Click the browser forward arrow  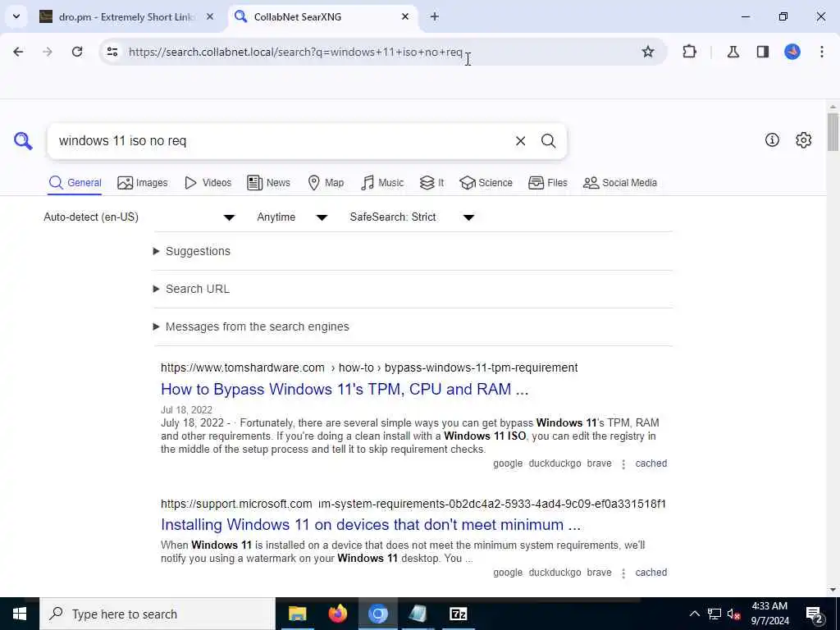point(47,52)
